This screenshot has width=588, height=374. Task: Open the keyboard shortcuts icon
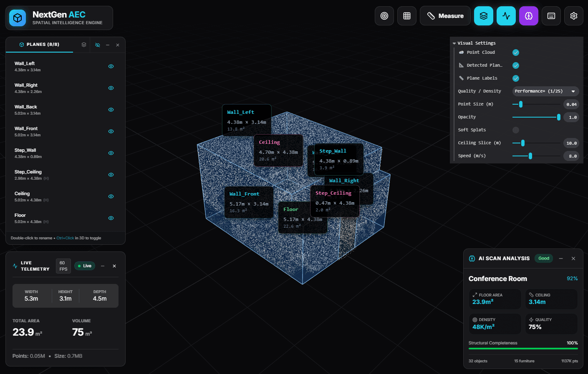(x=551, y=16)
